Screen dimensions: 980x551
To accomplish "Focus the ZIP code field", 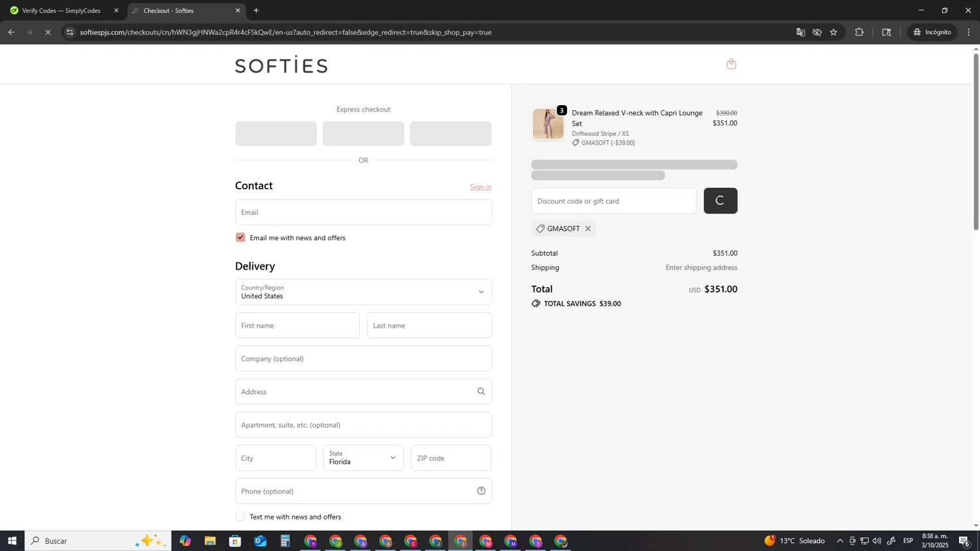I will (x=451, y=458).
